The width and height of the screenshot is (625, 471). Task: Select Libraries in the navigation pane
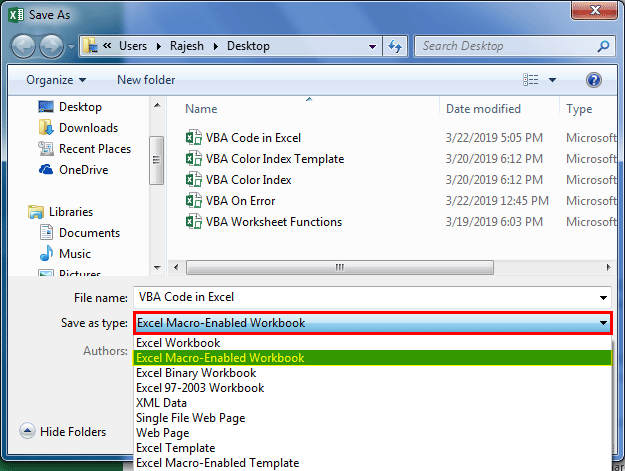pyautogui.click(x=71, y=212)
